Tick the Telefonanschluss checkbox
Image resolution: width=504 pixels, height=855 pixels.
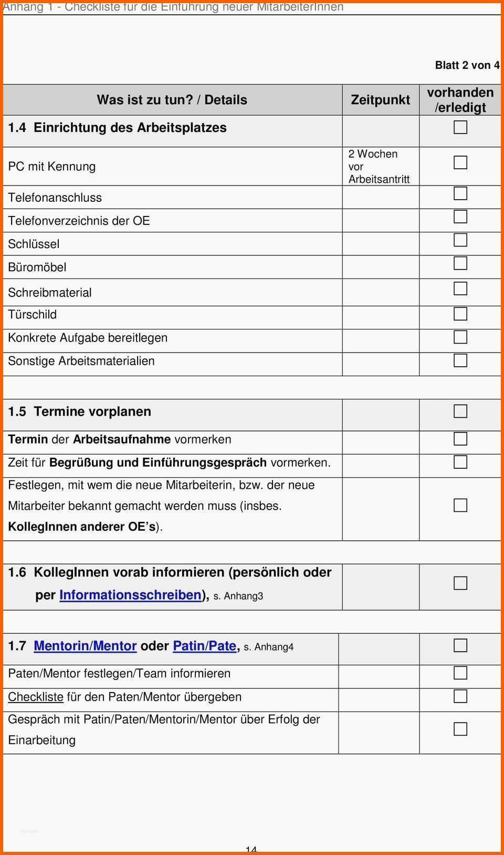(460, 193)
